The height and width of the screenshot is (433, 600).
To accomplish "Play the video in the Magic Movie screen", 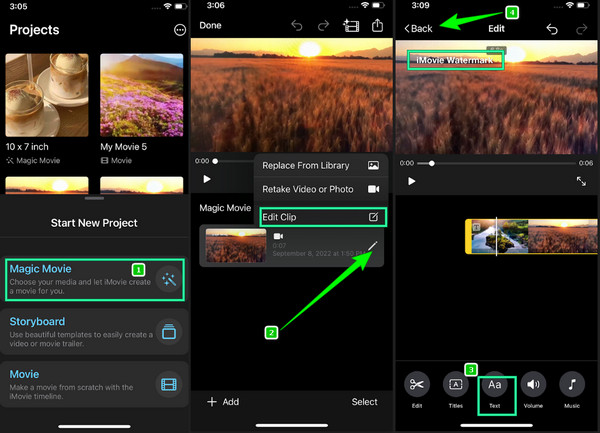I will point(207,179).
